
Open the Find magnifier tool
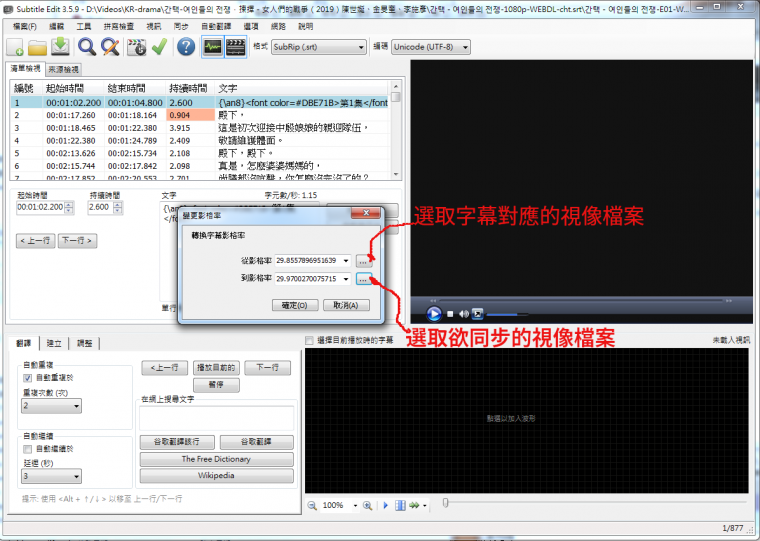click(87, 47)
